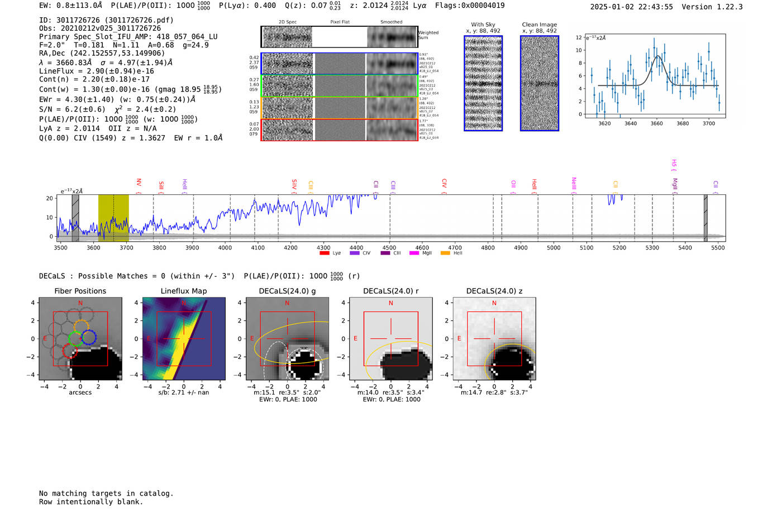Click the green dashed fiber circle

(75, 338)
